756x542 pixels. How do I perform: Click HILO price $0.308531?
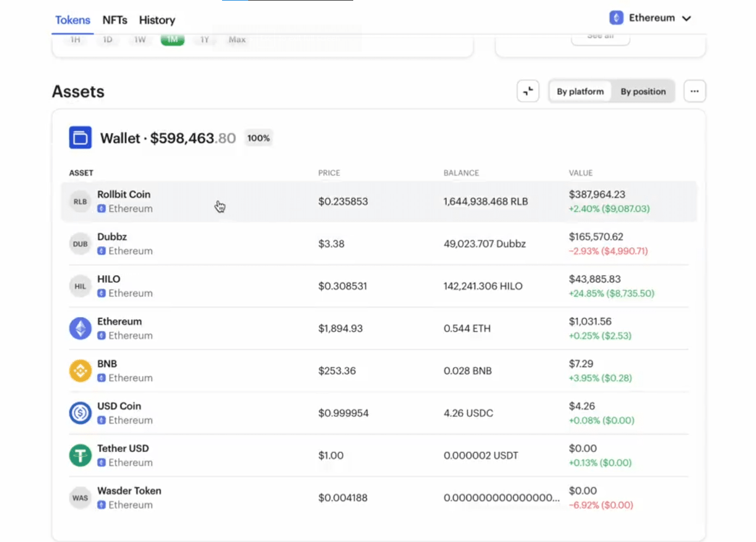point(343,287)
